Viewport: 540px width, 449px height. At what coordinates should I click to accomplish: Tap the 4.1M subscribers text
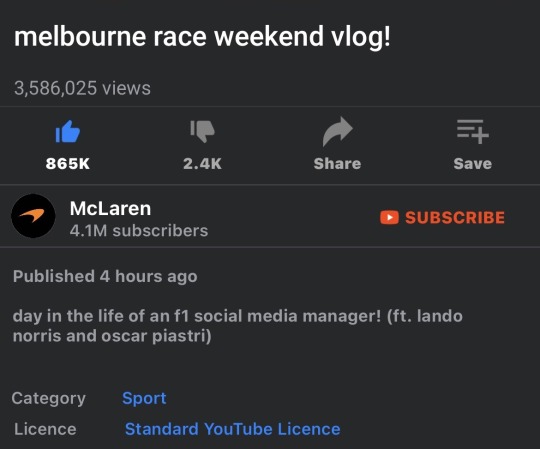point(139,231)
